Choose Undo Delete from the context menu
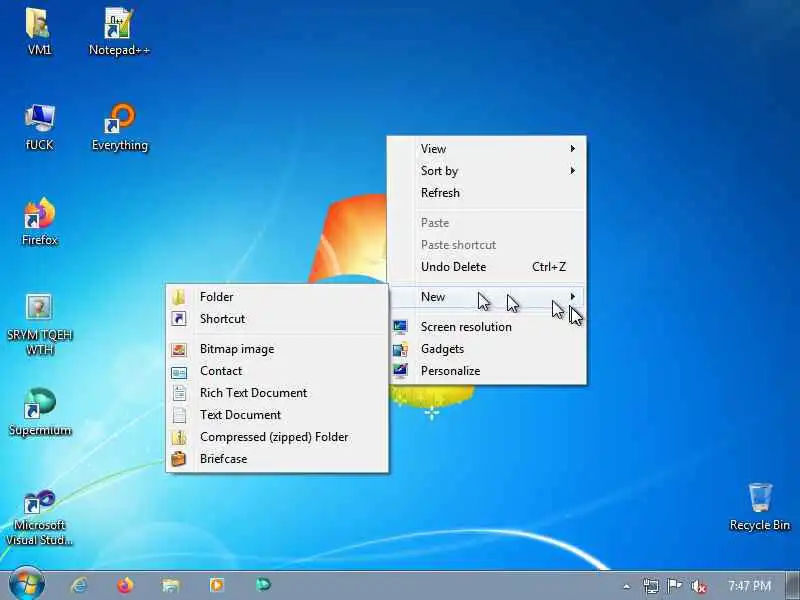The image size is (800, 600). click(x=486, y=267)
